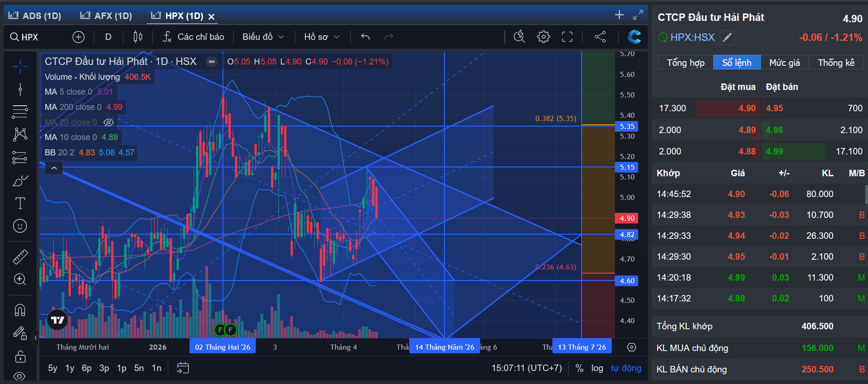The width and height of the screenshot is (868, 384).
Task: Hide all drawings with eye icon
Action: point(20,376)
